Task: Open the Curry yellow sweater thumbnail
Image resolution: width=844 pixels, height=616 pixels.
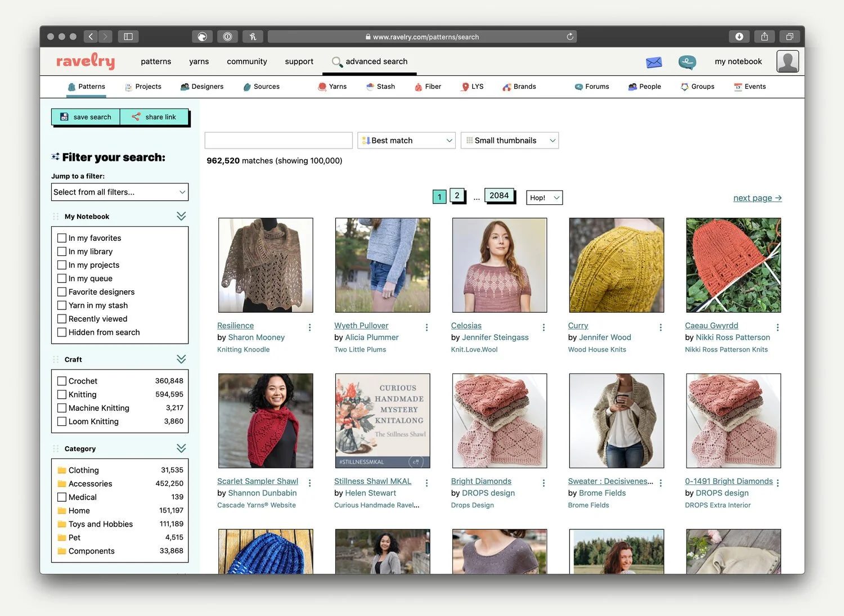Action: coord(617,265)
